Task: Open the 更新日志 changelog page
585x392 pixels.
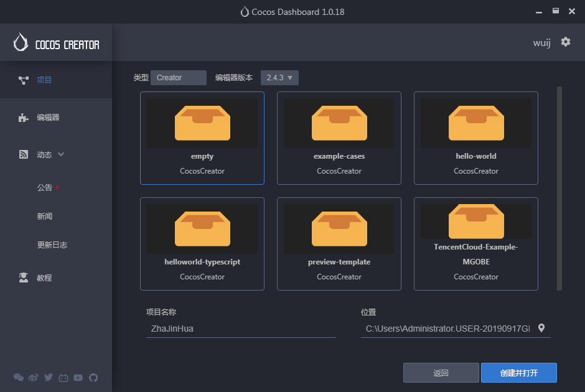Action: pyautogui.click(x=52, y=245)
